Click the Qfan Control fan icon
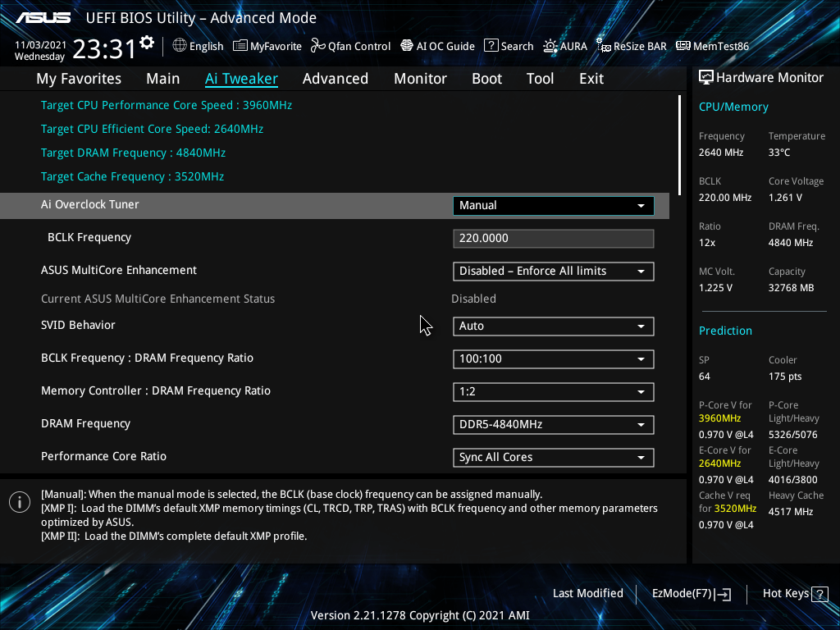The width and height of the screenshot is (840, 630). click(318, 46)
